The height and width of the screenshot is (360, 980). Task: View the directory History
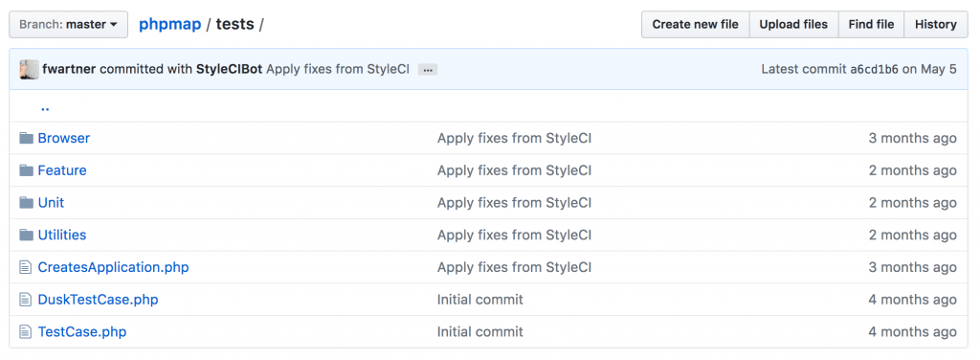[x=936, y=24]
